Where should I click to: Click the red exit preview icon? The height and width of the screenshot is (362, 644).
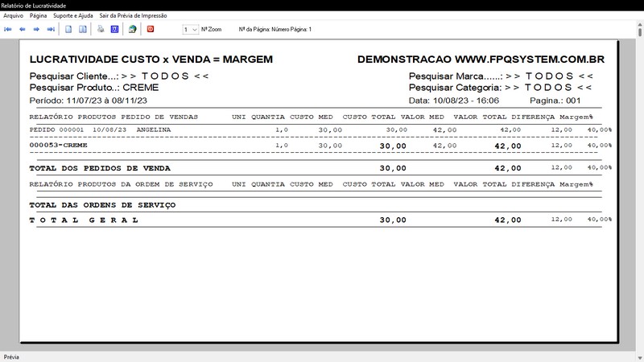[x=151, y=29]
